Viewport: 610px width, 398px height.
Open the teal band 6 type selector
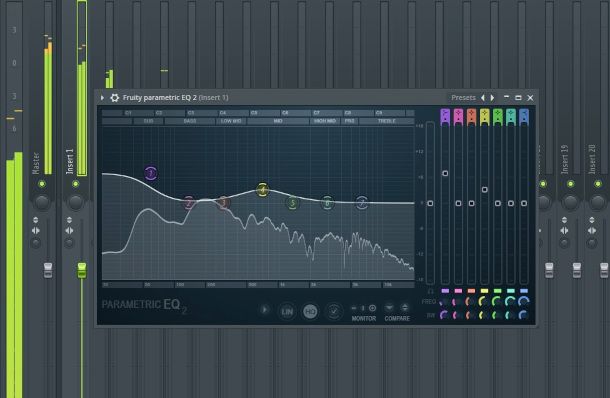click(511, 116)
